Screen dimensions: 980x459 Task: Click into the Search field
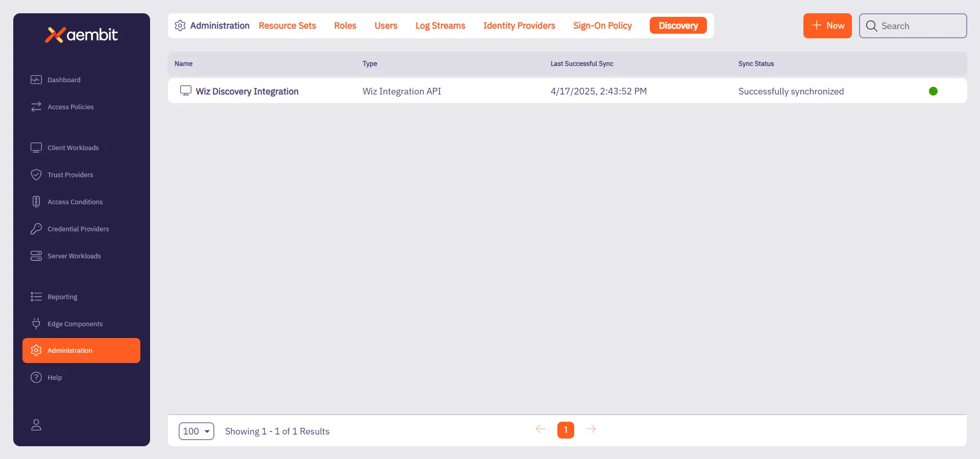[x=913, y=26]
